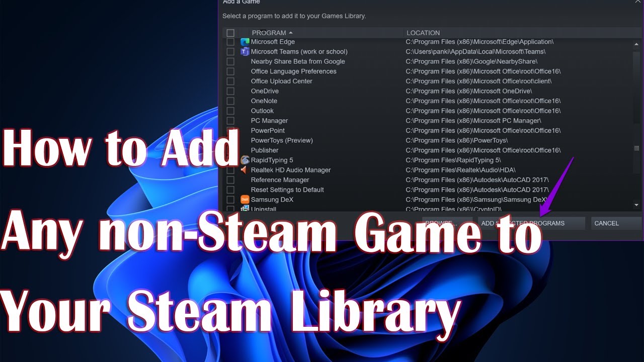This screenshot has width=644, height=362.
Task: Click the PowerToys location path
Action: pyautogui.click(x=457, y=140)
